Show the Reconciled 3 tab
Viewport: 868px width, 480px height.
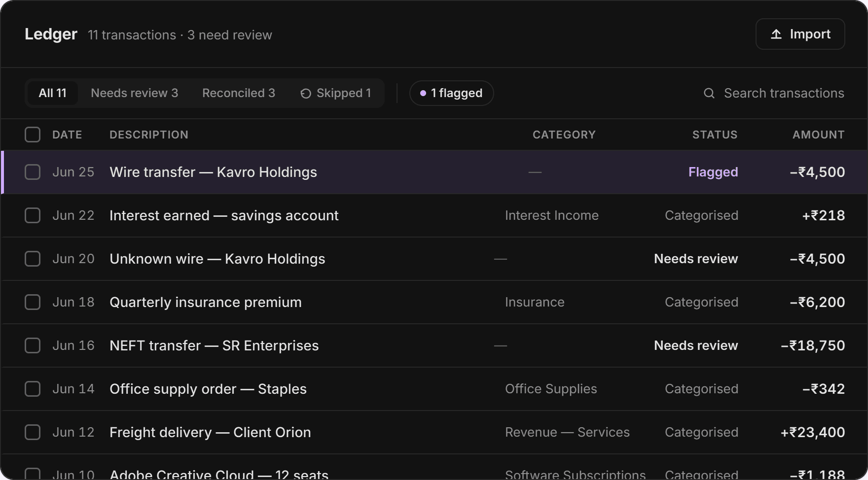coord(239,93)
